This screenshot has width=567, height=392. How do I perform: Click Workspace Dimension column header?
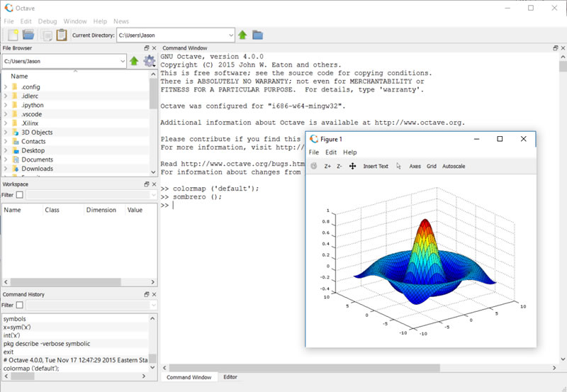point(101,210)
